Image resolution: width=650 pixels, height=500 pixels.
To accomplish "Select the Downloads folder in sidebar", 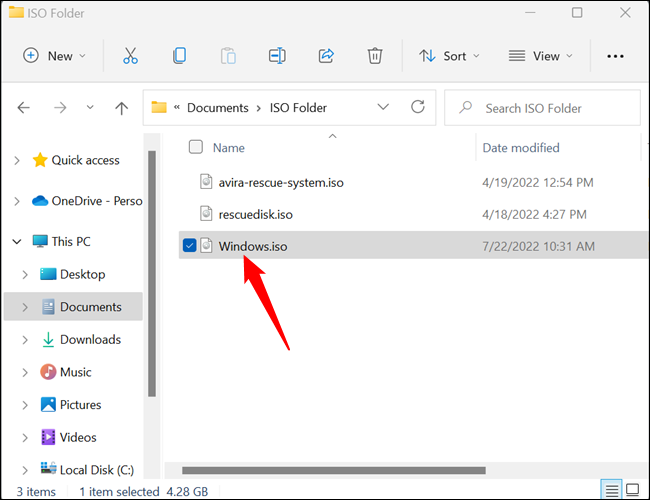I will 90,339.
